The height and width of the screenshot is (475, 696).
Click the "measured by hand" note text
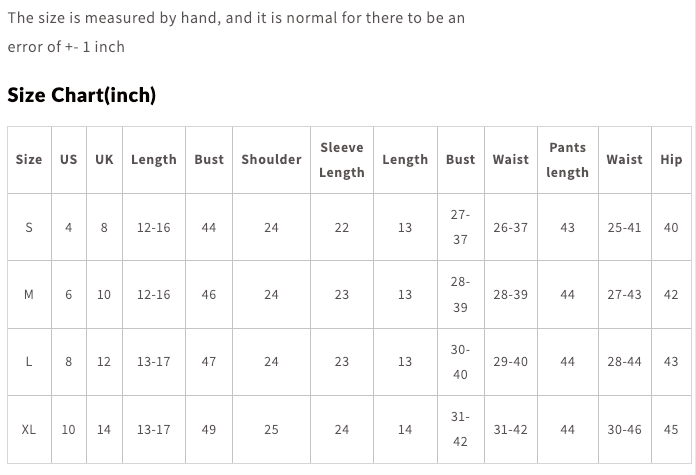click(236, 18)
